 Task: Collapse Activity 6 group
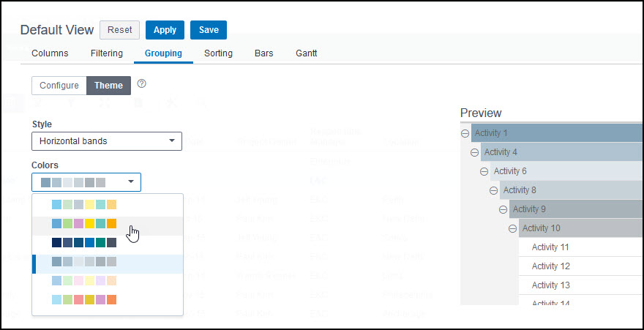[484, 171]
